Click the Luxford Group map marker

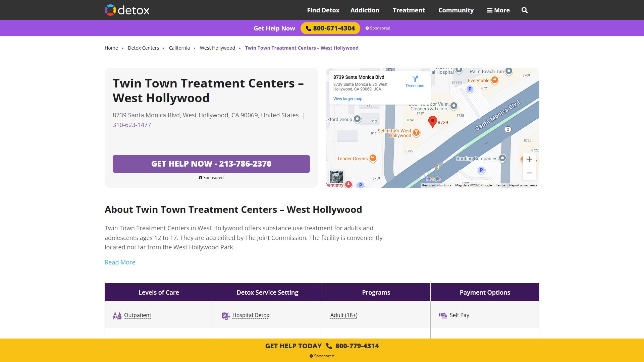(357, 119)
